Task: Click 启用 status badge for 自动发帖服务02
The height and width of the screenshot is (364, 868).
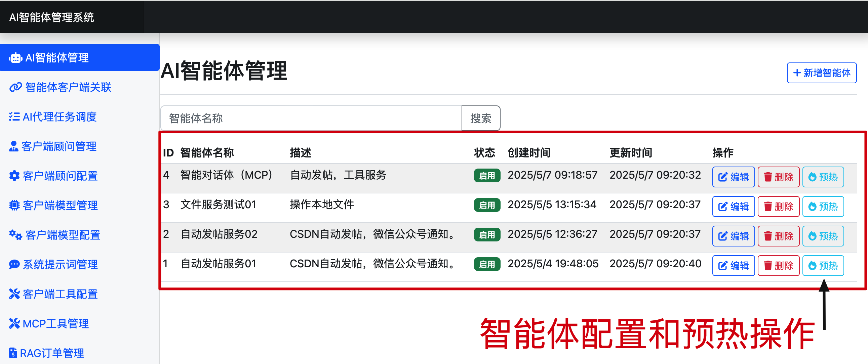Action: pos(487,235)
